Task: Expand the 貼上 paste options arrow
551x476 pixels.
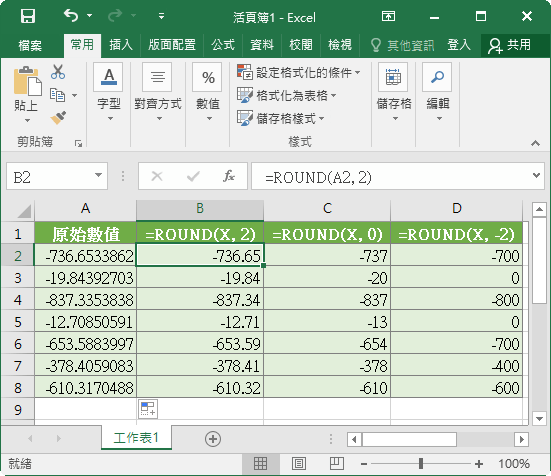Action: click(x=27, y=120)
